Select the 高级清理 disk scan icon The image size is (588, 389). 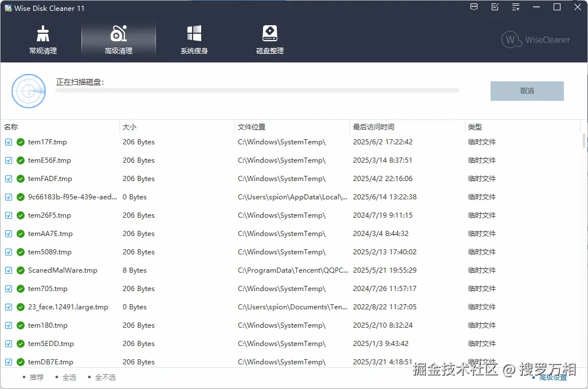click(x=119, y=33)
